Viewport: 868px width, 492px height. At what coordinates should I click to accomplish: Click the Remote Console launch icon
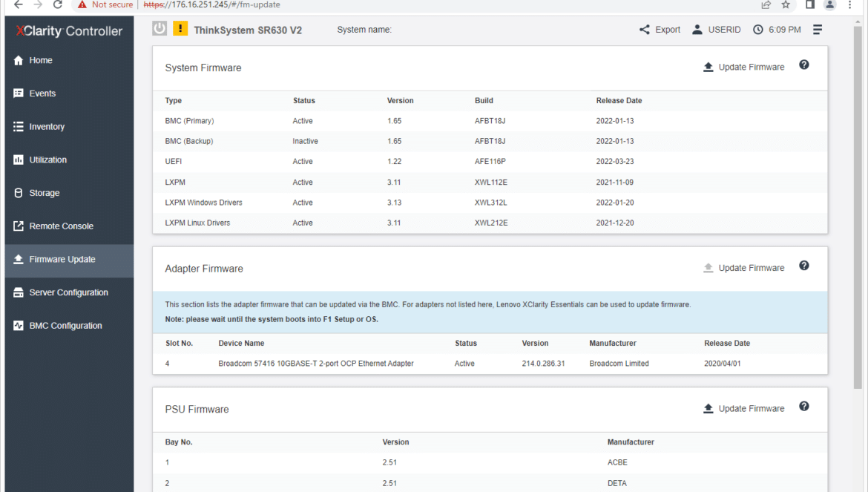(19, 226)
